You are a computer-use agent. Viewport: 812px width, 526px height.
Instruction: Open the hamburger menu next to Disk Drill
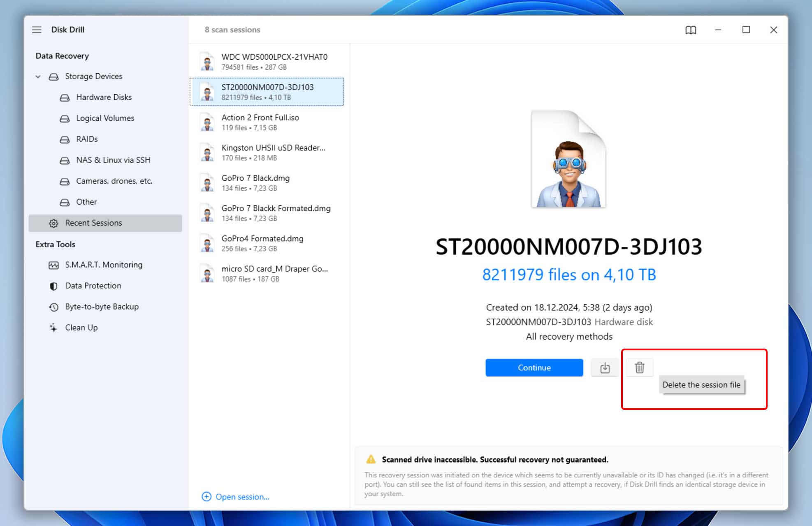pyautogui.click(x=37, y=30)
